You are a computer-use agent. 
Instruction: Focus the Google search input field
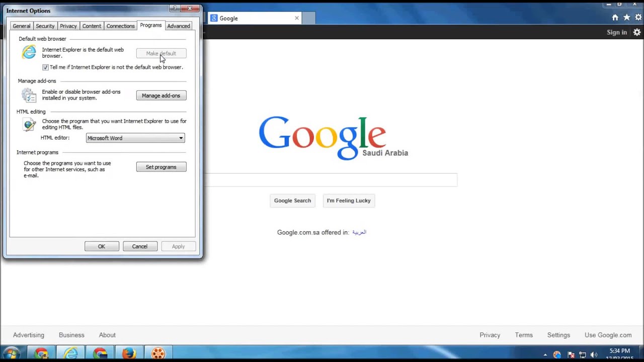coord(331,179)
